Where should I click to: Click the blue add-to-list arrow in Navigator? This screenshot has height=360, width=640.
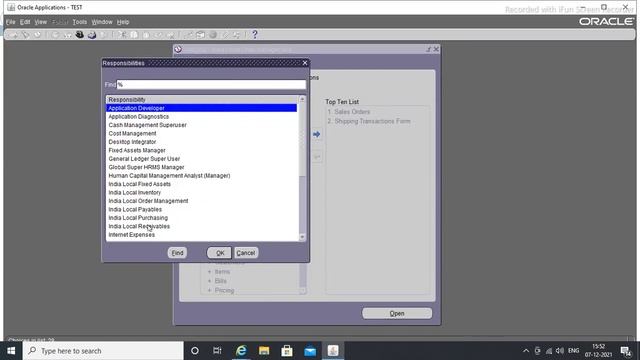(316, 134)
